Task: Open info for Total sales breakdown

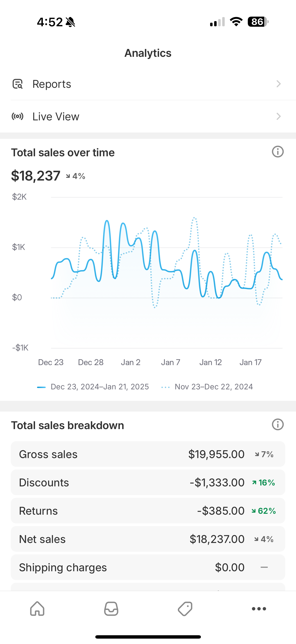Action: point(278,424)
